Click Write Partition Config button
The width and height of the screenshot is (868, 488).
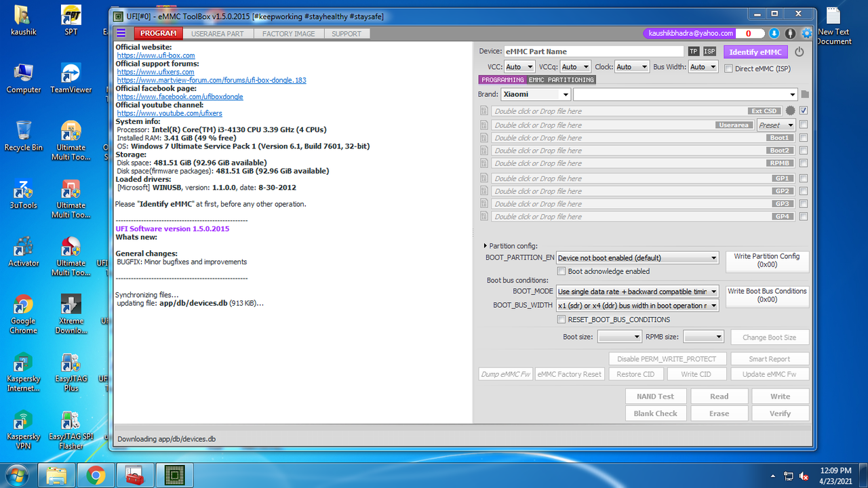766,260
